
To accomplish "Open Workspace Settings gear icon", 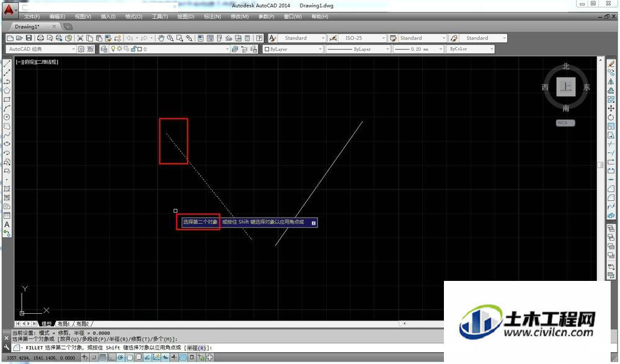I will click(x=81, y=49).
